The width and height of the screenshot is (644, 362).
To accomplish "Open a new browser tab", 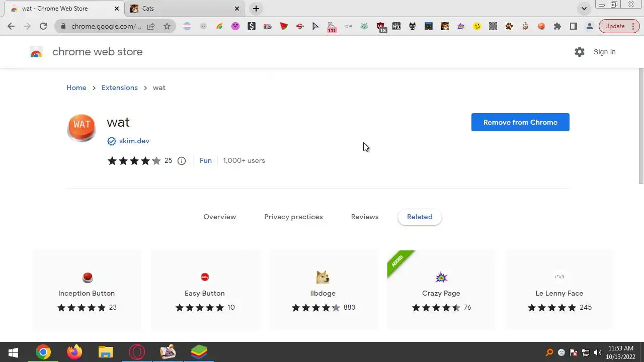I will click(x=256, y=9).
